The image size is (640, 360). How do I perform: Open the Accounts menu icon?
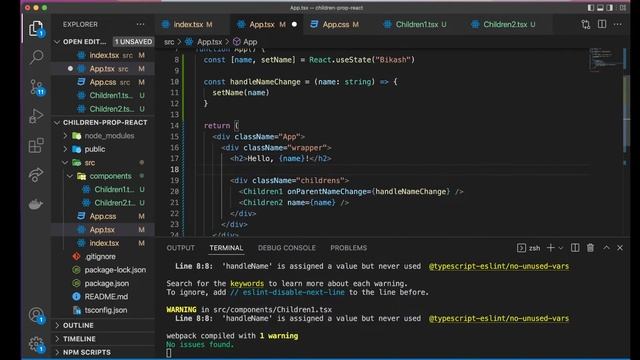(x=36, y=315)
